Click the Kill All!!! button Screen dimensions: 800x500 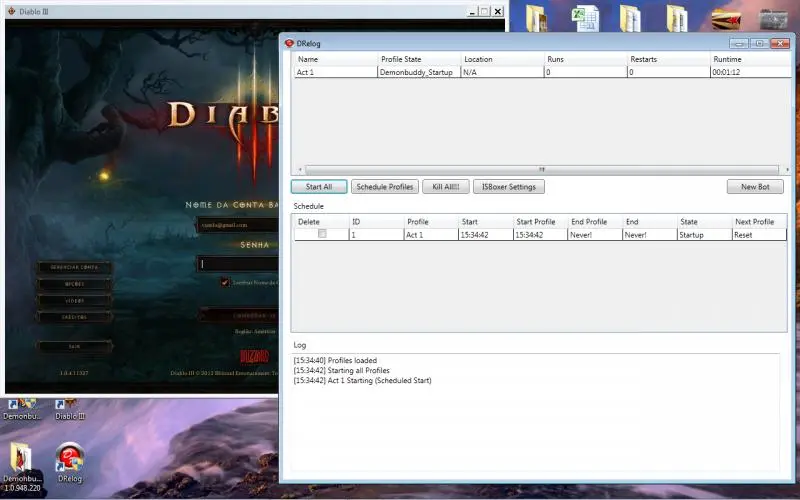coord(445,187)
